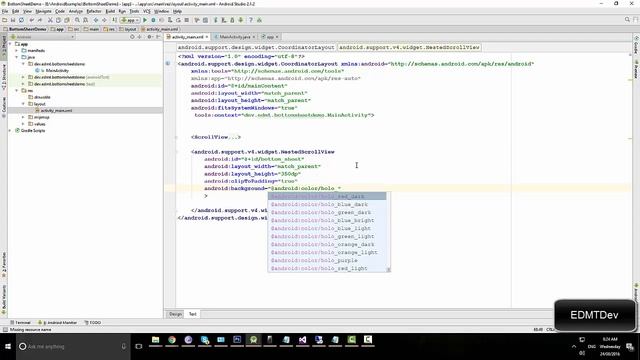Open the app run configuration dropdown
The image size is (640, 360).
coord(131,20)
